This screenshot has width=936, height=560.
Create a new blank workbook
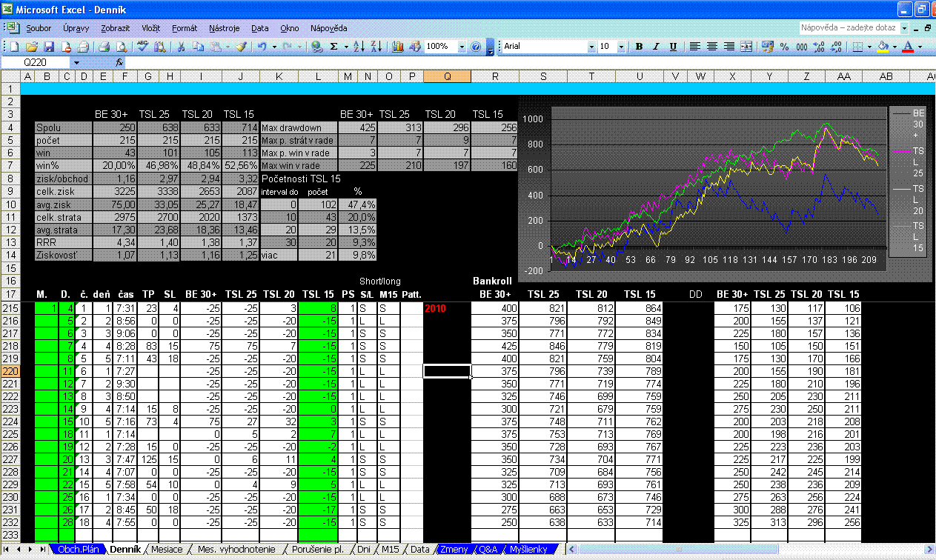[13, 46]
